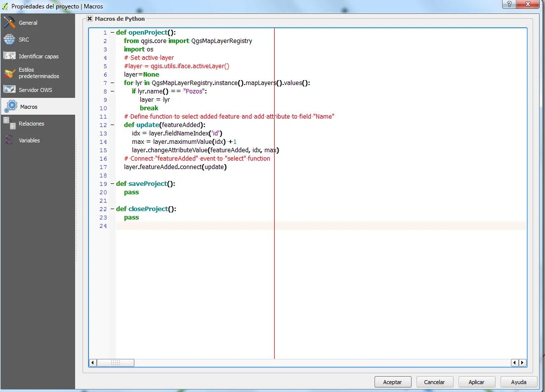545x392 pixels.
Task: Click the '# Connect "featureAdded"' comment
Action: click(197, 159)
